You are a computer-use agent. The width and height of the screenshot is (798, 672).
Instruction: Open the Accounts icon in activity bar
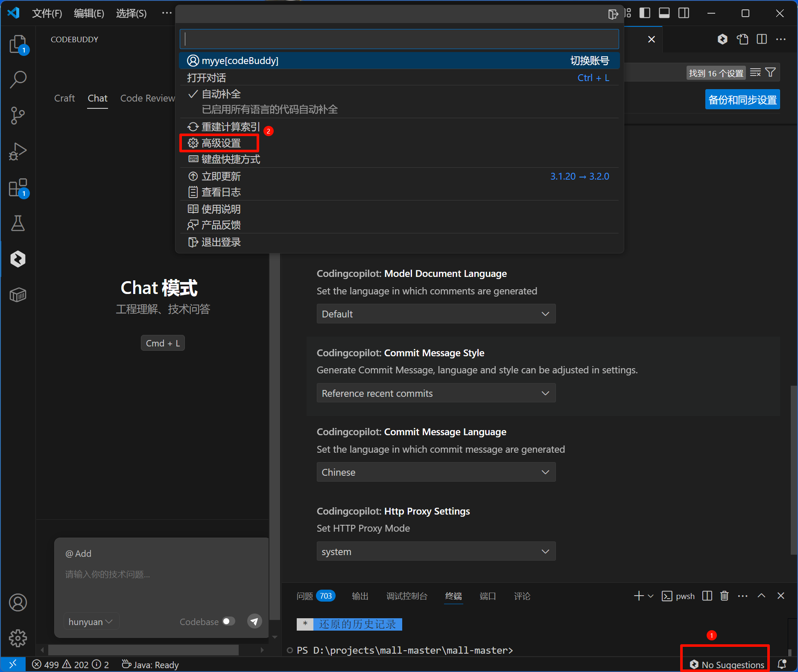18,602
